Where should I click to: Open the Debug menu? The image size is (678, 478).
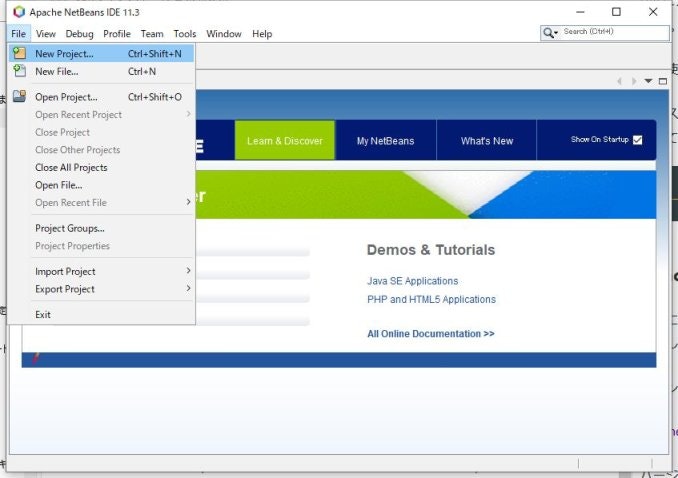pos(79,34)
